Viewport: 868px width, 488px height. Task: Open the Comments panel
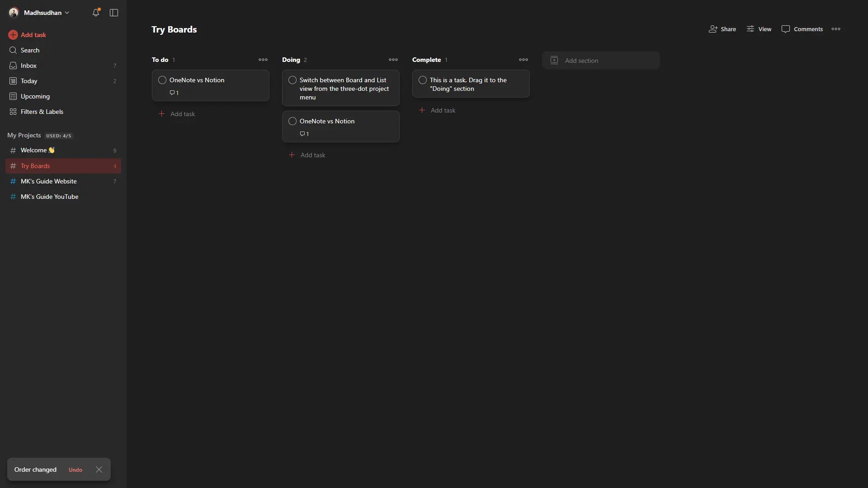pyautogui.click(x=802, y=29)
